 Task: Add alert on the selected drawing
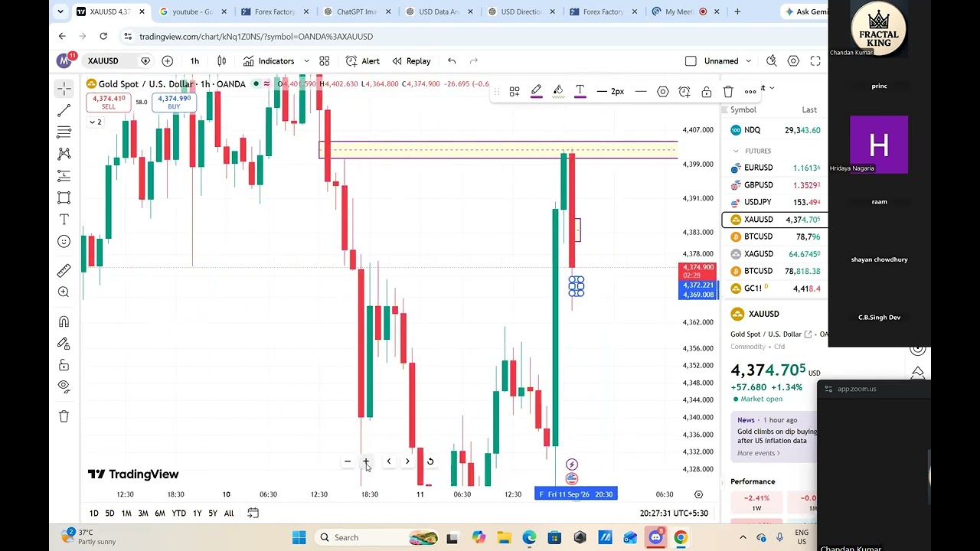[684, 92]
